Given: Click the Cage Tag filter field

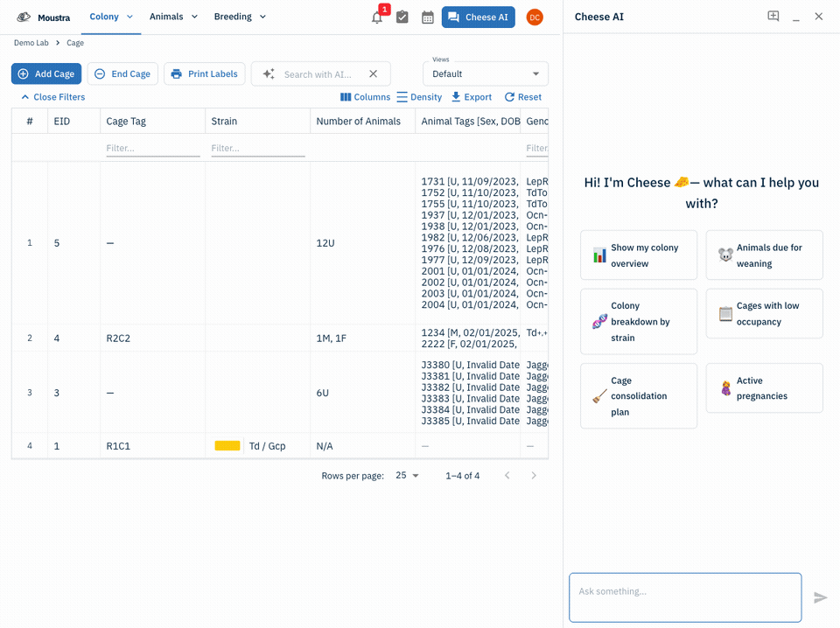Looking at the screenshot, I should pos(152,149).
